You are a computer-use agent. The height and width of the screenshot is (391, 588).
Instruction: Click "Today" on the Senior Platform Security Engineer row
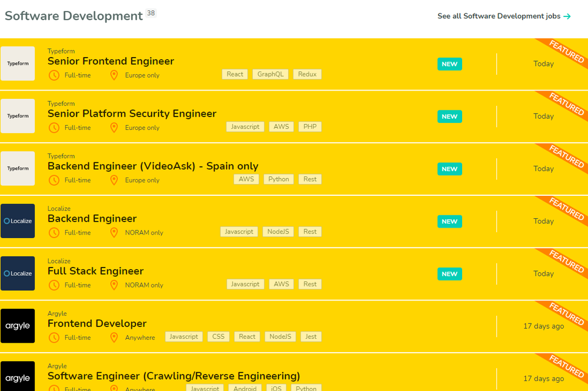click(x=544, y=116)
